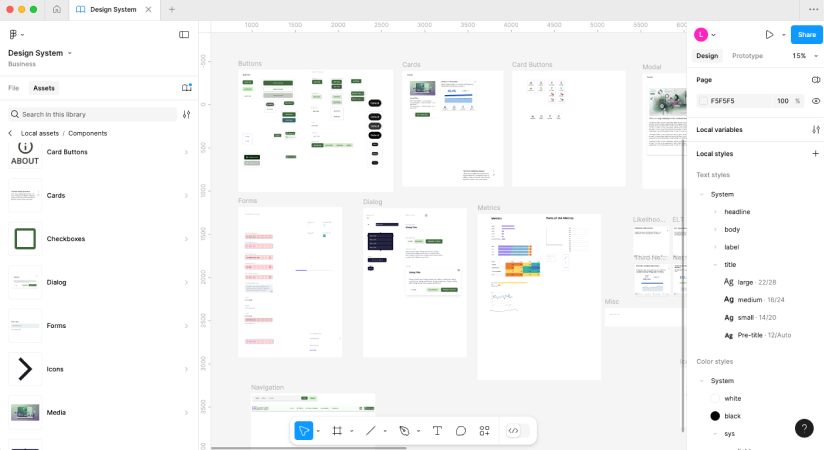This screenshot has height=450, width=824.
Task: Open dropdown next to the Move tool
Action: tap(318, 431)
